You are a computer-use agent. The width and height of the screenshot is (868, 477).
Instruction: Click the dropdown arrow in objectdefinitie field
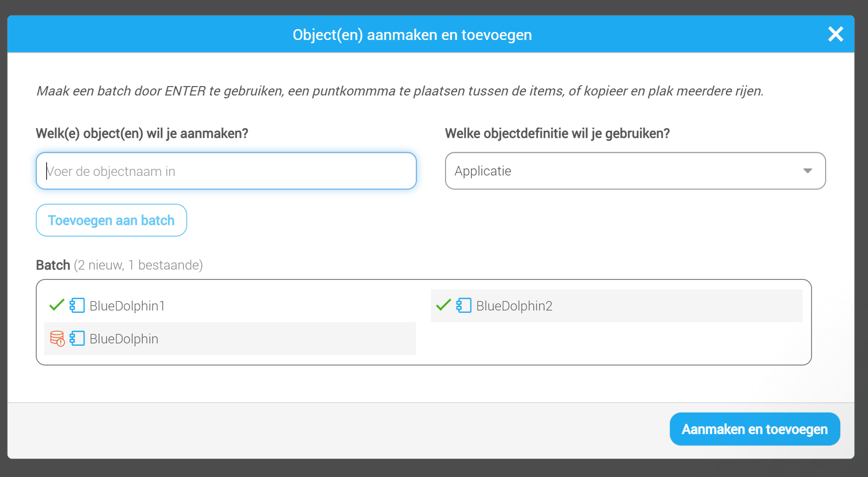coord(808,171)
